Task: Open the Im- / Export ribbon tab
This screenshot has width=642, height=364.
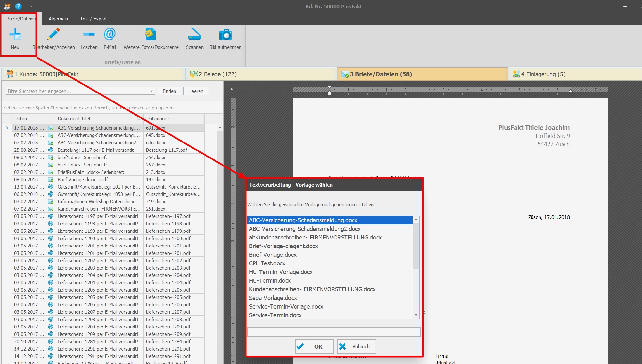Action: click(x=93, y=19)
